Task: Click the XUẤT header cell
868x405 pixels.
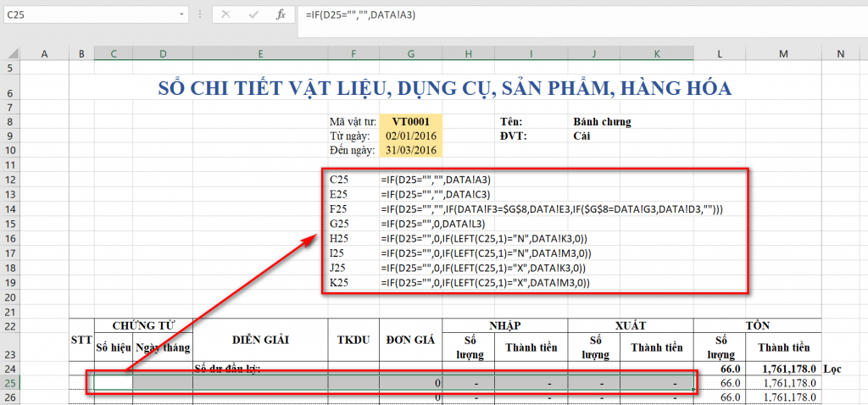Action: pos(631,325)
